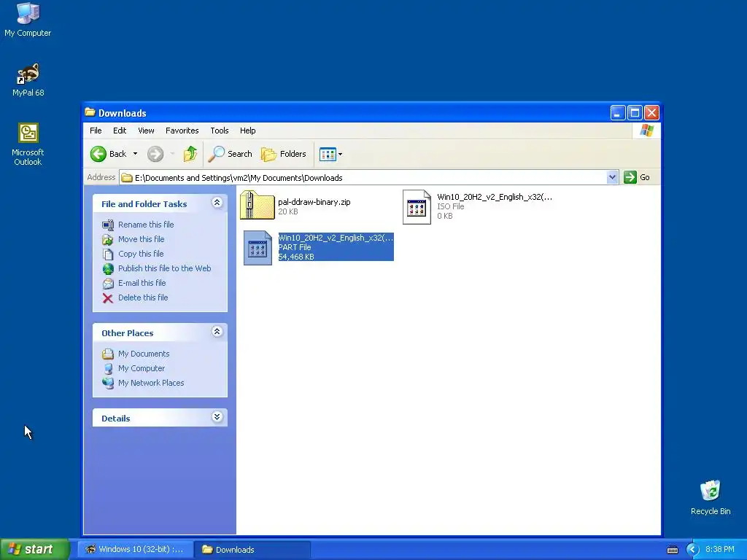Click the Go button
The image size is (747, 560).
point(637,178)
